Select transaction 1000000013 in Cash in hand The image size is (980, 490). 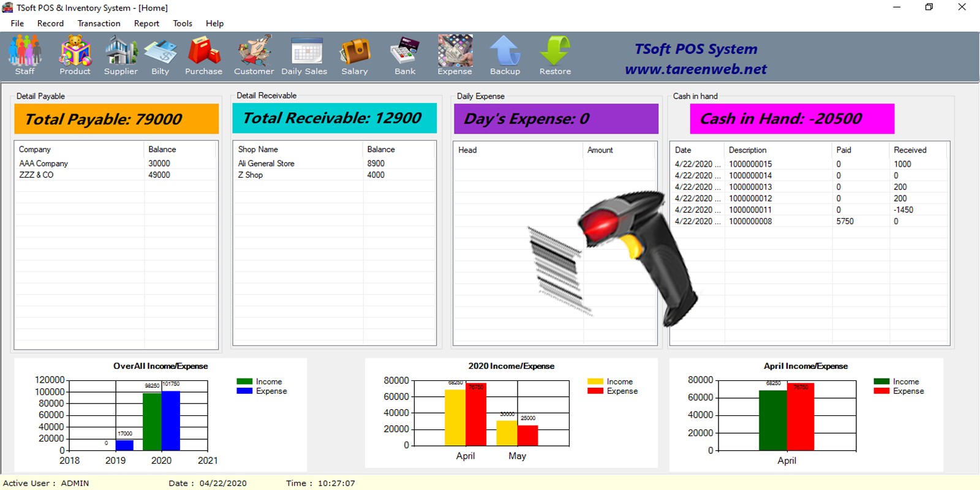pos(810,187)
